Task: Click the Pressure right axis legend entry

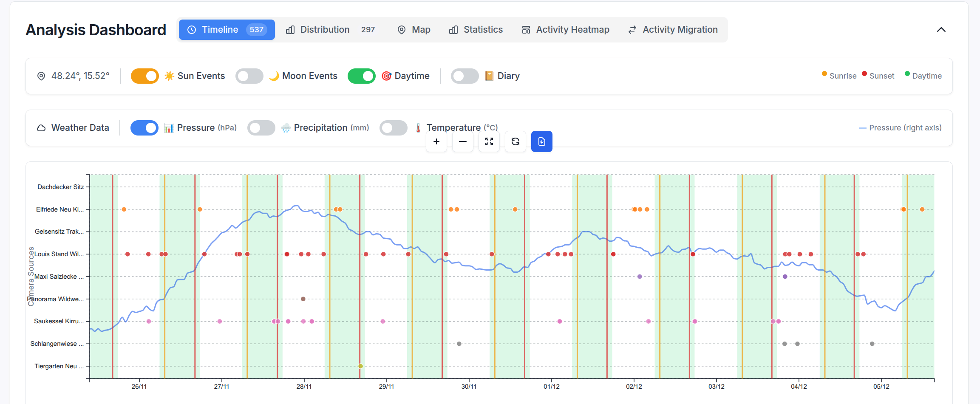Action: click(900, 127)
